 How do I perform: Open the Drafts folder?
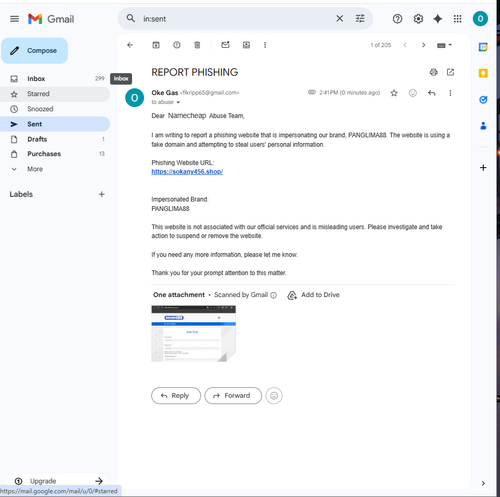(55, 139)
